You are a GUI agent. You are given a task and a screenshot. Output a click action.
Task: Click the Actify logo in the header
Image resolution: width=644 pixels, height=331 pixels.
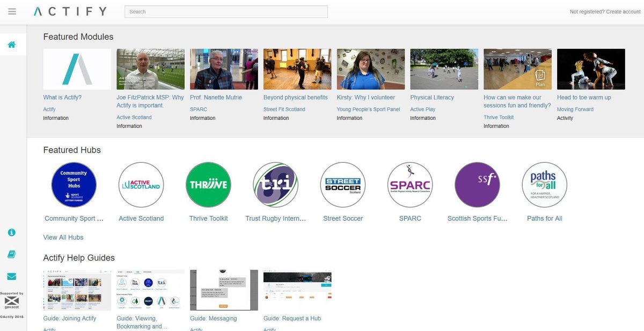tap(70, 11)
